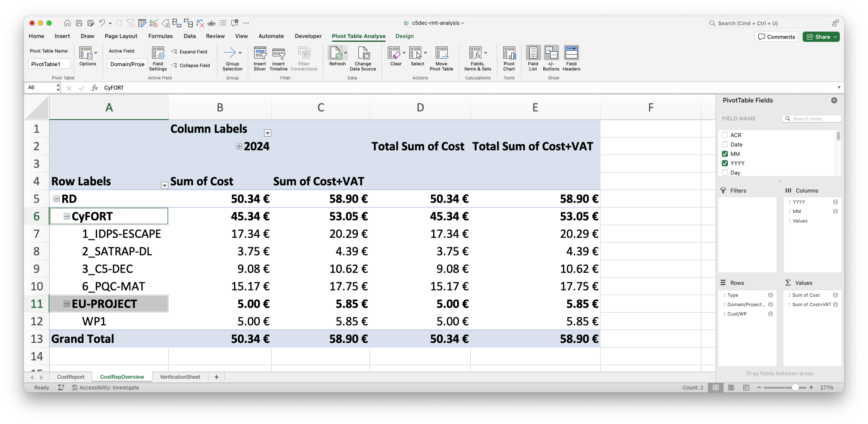Check the Day field

coord(724,173)
